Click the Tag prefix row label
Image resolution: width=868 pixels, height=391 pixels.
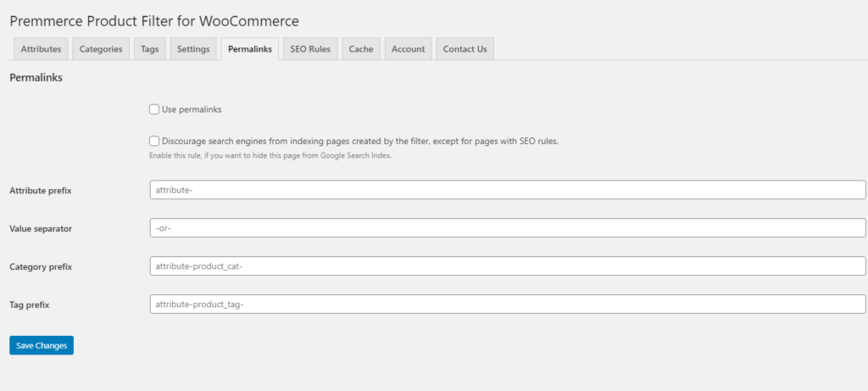31,304
